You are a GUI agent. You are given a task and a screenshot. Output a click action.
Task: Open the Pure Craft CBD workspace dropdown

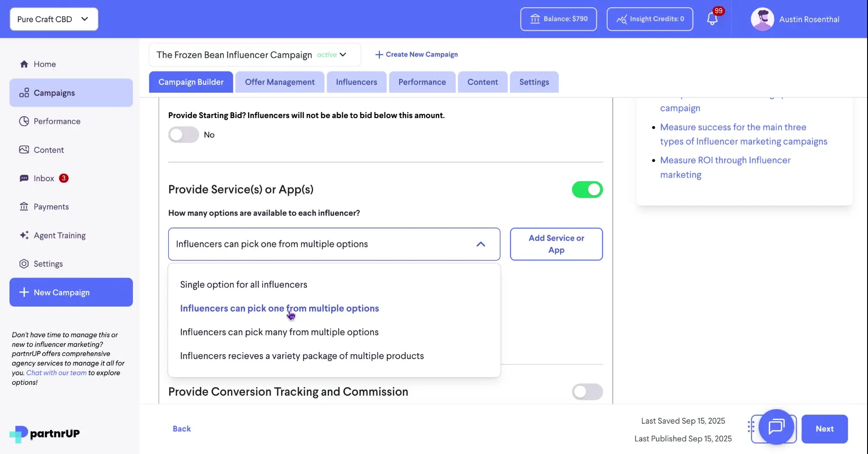tap(53, 19)
